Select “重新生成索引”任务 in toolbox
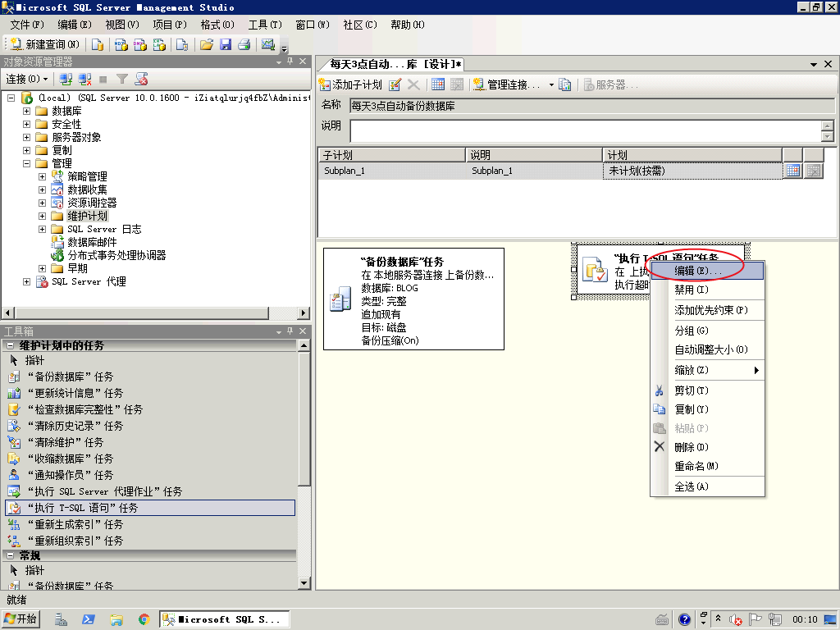The image size is (840, 630). coord(150,524)
